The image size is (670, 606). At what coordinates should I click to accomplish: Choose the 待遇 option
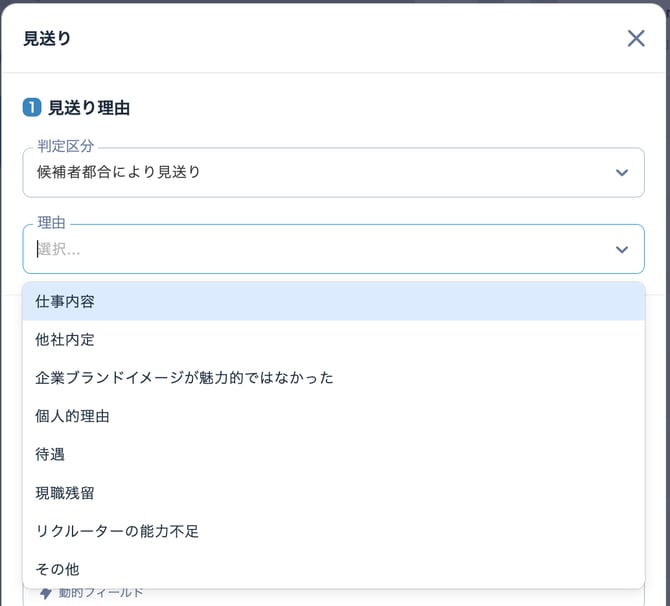pyautogui.click(x=50, y=454)
